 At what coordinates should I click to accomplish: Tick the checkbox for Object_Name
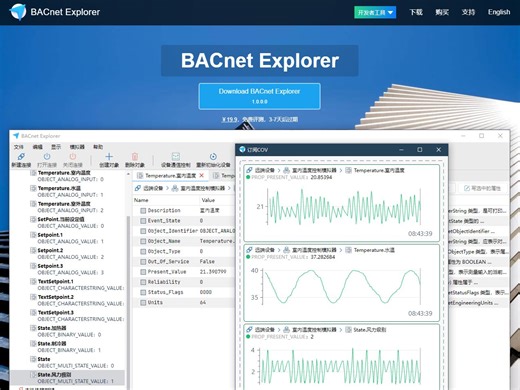click(143, 241)
